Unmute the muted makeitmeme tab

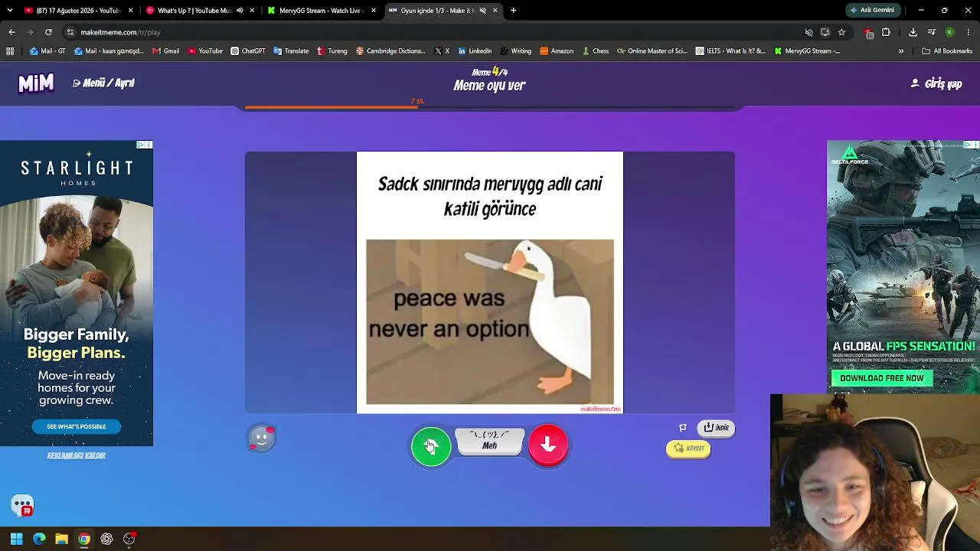482,11
